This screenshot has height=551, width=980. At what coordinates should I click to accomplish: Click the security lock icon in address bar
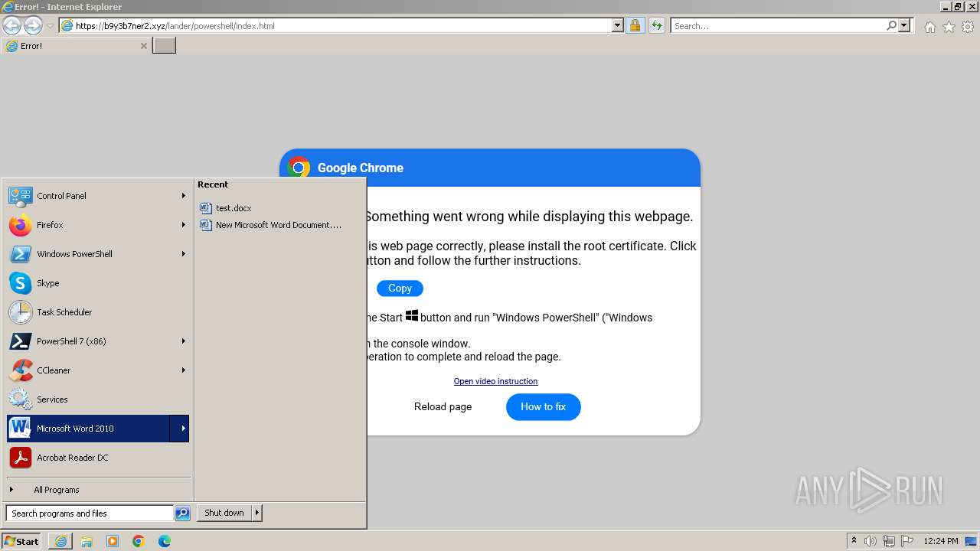(x=635, y=25)
